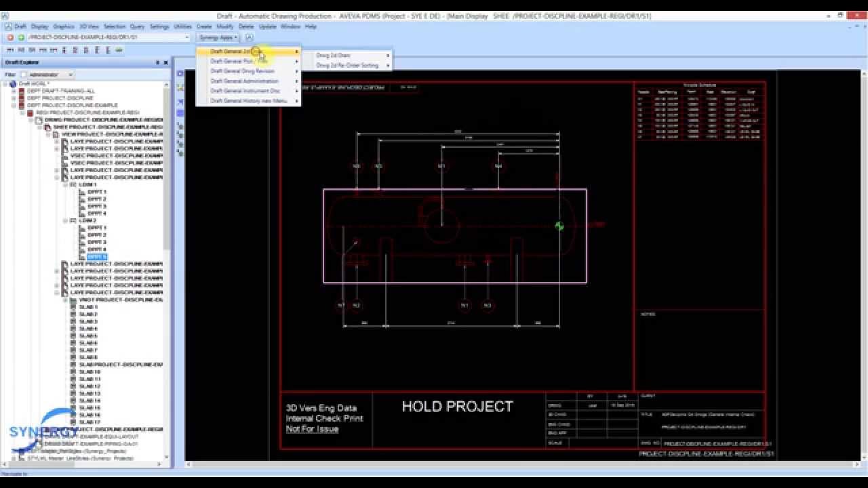Viewport: 868px width, 488px height.
Task: Click the red round icon left of path
Action: (x=10, y=37)
